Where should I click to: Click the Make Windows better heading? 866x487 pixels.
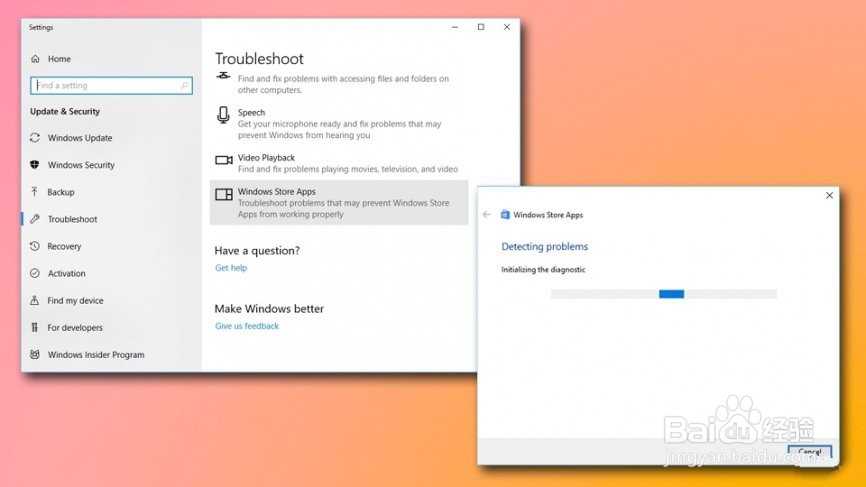pyautogui.click(x=269, y=308)
